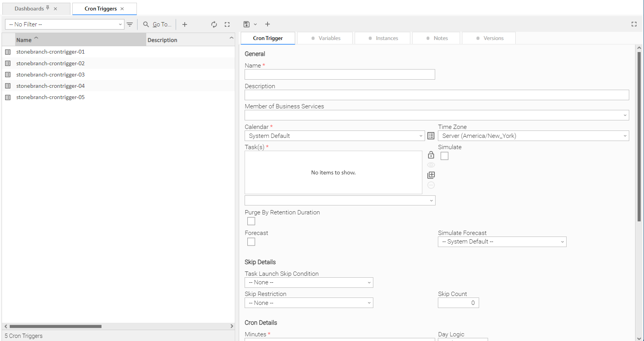Open the Simulate Forecast dropdown
Image resolution: width=644 pixels, height=341 pixels.
pos(502,242)
